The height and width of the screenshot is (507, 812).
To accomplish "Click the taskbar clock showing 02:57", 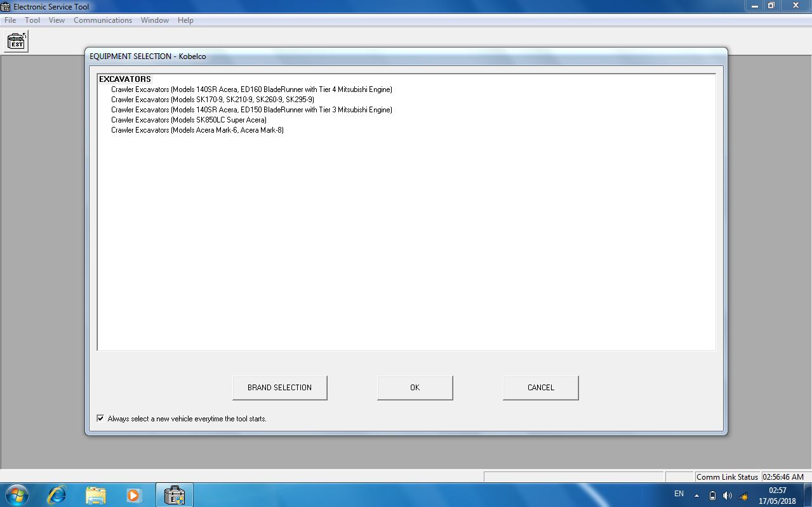I will coord(777,496).
